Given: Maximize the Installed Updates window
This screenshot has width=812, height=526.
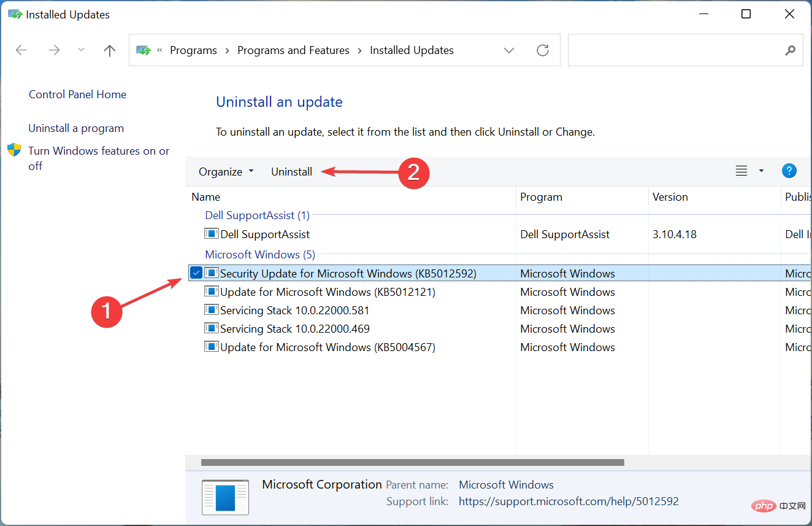Looking at the screenshot, I should (x=746, y=14).
